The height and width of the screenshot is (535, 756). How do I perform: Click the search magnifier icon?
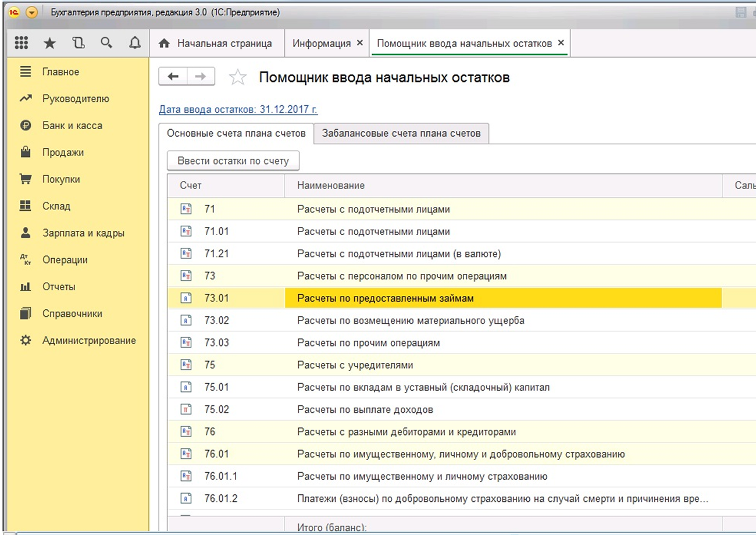click(x=106, y=43)
